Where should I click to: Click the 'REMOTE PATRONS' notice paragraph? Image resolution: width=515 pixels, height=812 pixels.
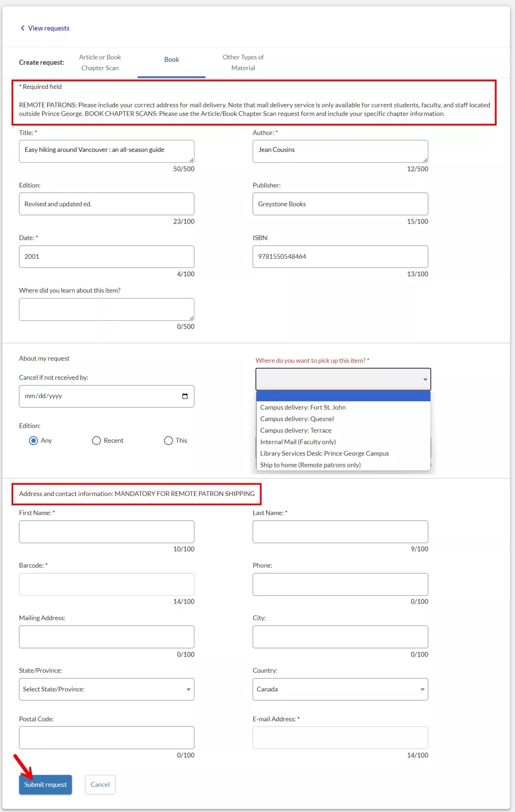(x=254, y=109)
